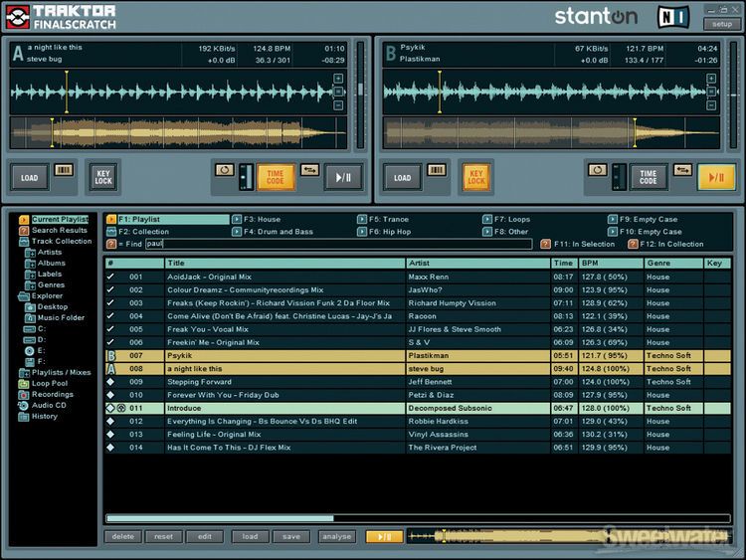Screen dimensions: 746x560
Task: Select the Audio CD icon in sidebar
Action: pos(24,405)
